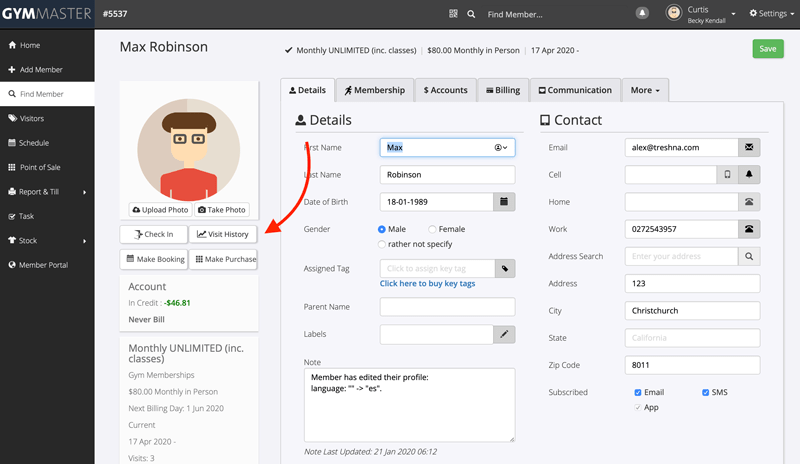Screen dimensions: 800x464
Task: Click the pencil icon next to Labels
Action: (x=505, y=334)
